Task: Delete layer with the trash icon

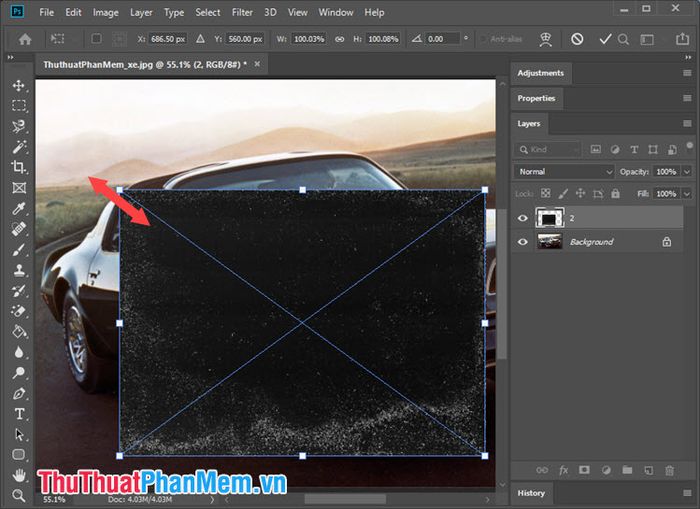Action: click(x=669, y=470)
